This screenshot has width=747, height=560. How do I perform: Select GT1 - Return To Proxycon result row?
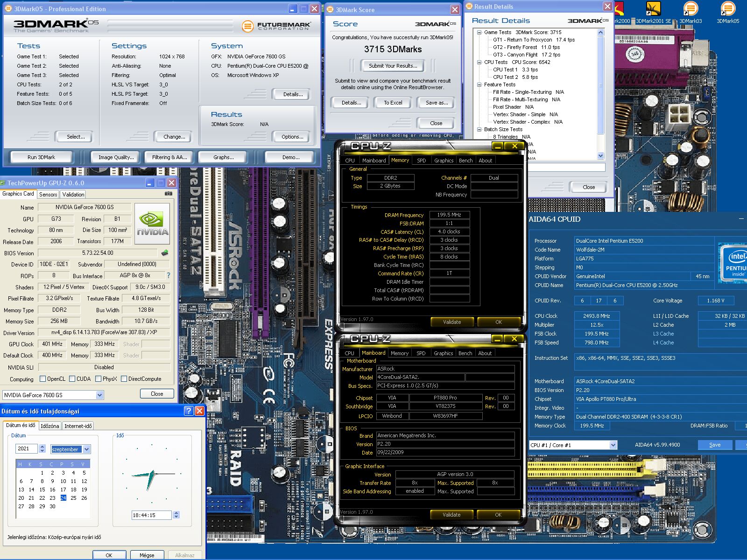534,40
